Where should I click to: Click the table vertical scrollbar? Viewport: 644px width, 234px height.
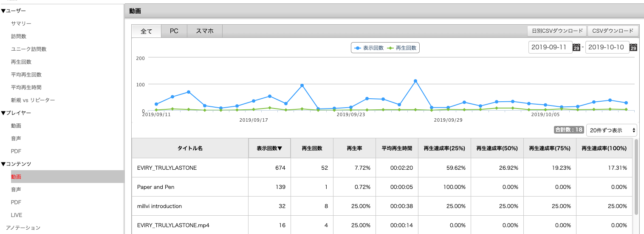636,177
